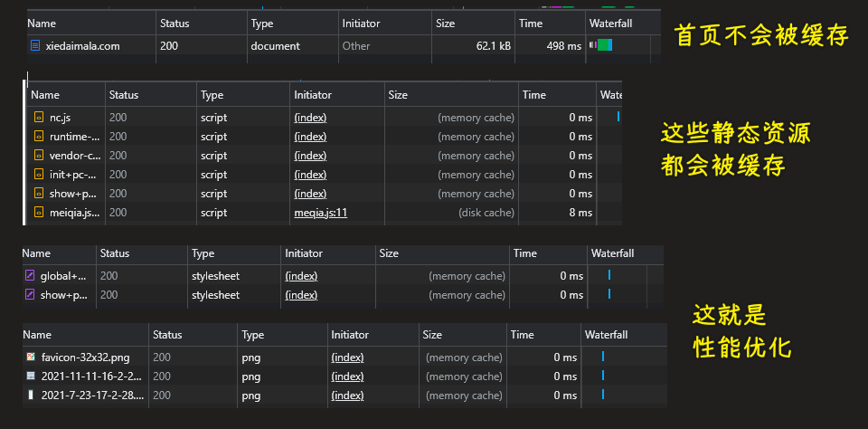Click the favicon-32x32.png image icon

(x=31, y=357)
